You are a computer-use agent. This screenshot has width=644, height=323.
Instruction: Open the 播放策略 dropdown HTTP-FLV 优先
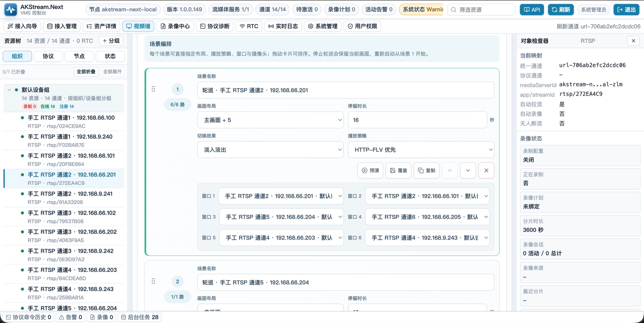421,150
